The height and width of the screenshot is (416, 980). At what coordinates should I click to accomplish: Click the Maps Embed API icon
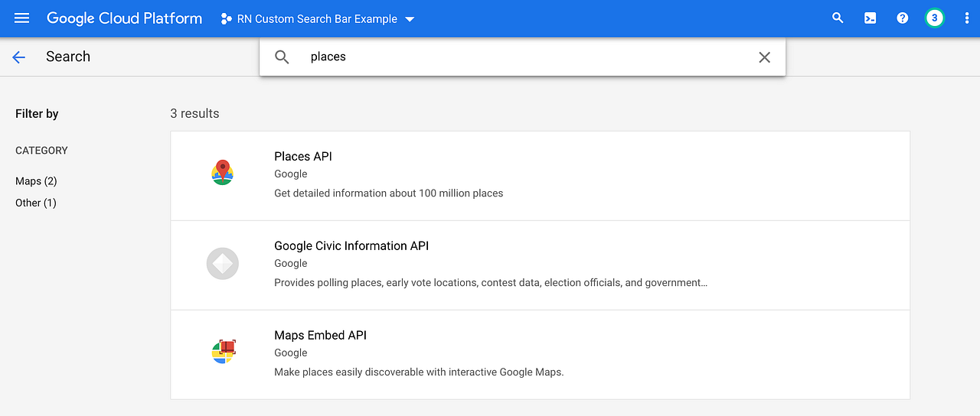point(223,352)
